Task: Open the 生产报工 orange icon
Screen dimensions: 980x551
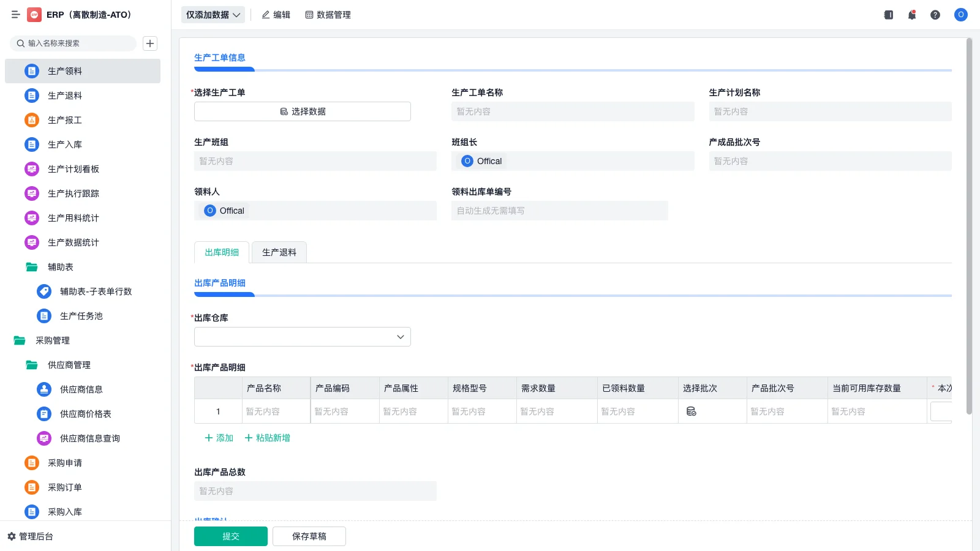Action: pyautogui.click(x=32, y=120)
